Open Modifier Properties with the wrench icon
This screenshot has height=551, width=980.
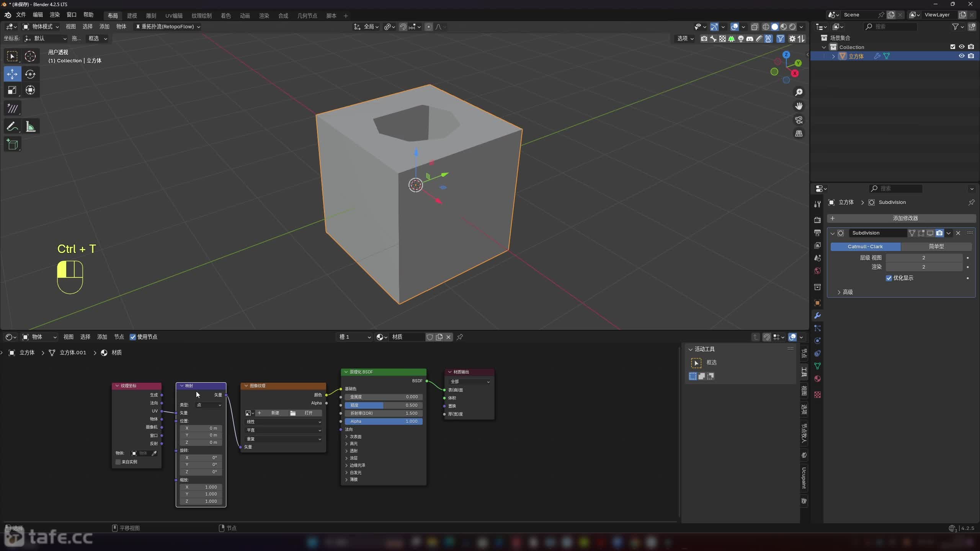tap(817, 315)
